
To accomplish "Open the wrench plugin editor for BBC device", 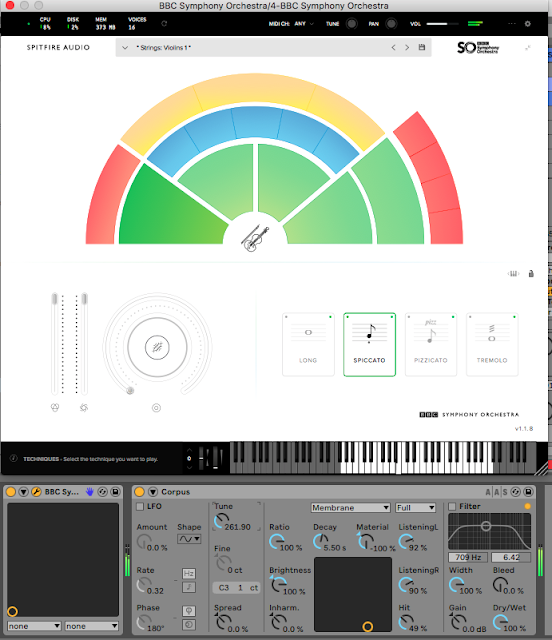I will tap(36, 491).
